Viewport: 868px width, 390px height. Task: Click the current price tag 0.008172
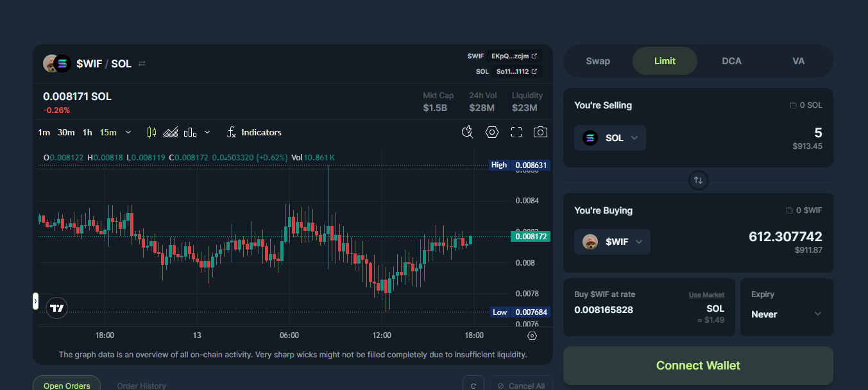point(531,237)
